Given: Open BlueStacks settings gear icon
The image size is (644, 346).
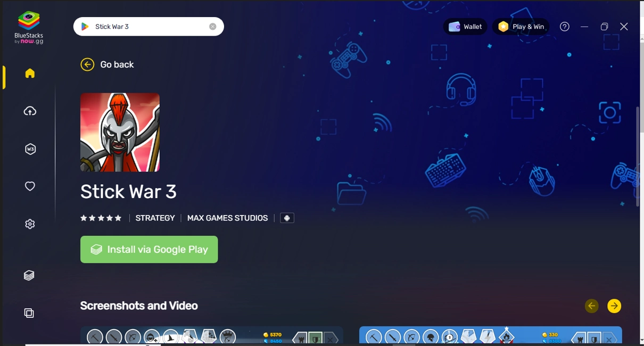Looking at the screenshot, I should (30, 224).
